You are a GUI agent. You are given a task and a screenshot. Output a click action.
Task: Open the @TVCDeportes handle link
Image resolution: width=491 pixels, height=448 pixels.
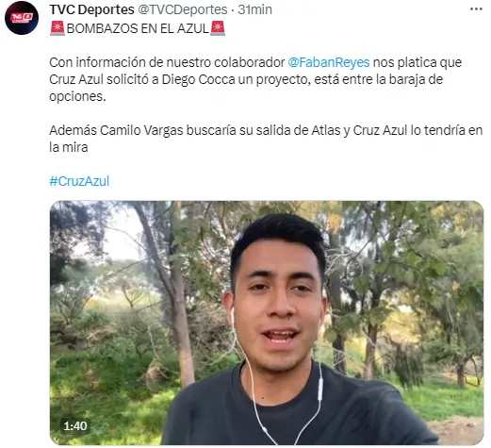coord(183,9)
